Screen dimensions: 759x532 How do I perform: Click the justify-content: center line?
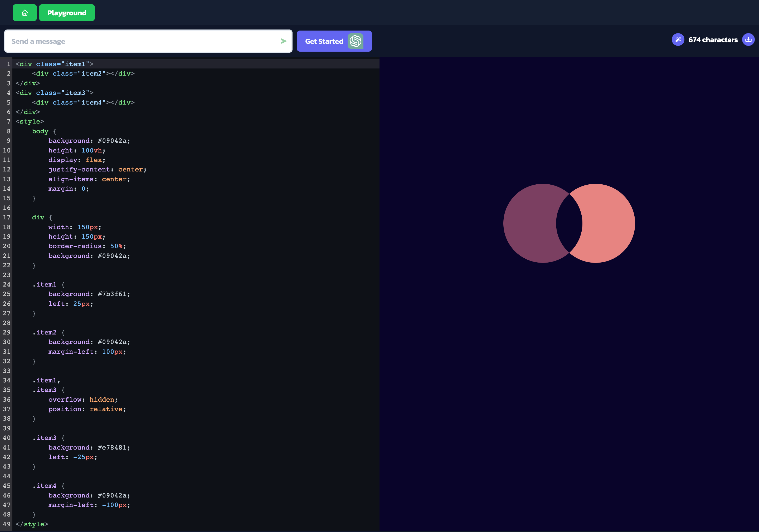(x=98, y=170)
